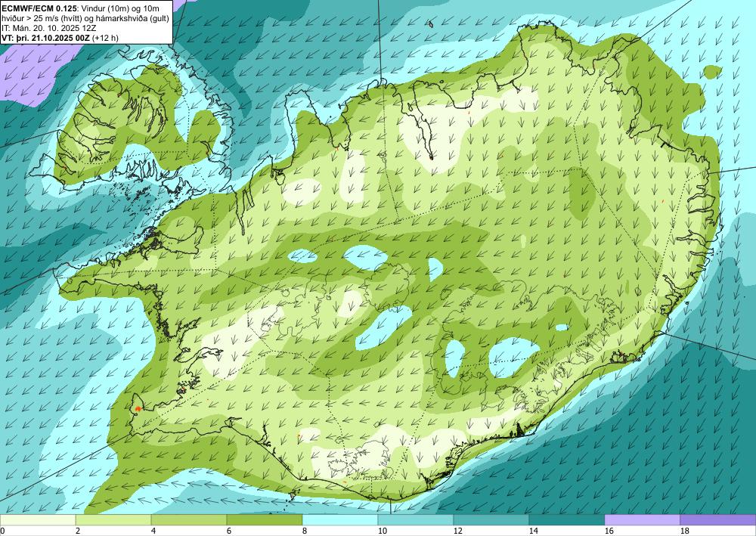Select the 2–4 m/s light green legend swatch
Viewport: 756px width, 536px height.
[113, 520]
